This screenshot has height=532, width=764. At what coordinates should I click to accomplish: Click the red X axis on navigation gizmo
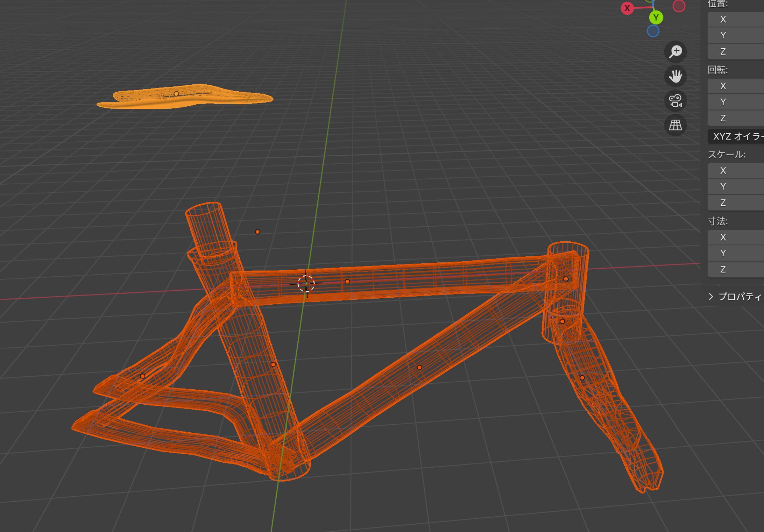click(627, 8)
